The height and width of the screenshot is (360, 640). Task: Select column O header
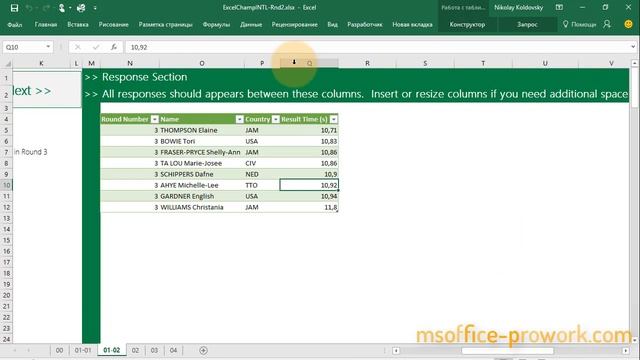pos(202,63)
